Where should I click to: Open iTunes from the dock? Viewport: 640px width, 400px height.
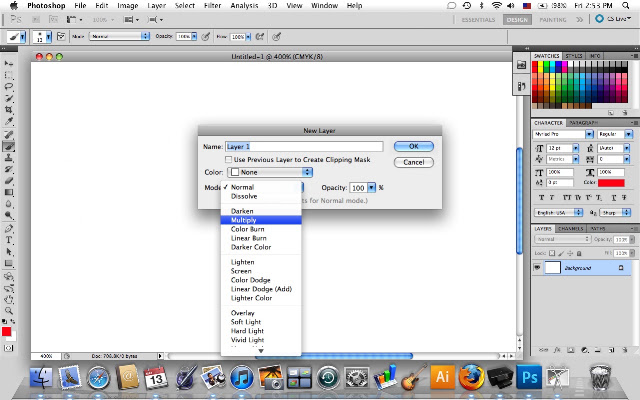click(242, 377)
